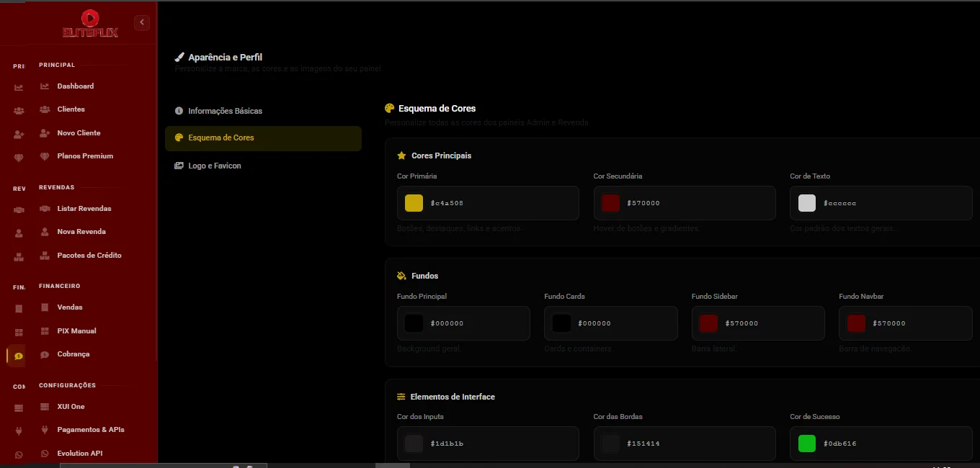This screenshot has width=980, height=468.
Task: Click the palette icon in Esquema de Cores heading
Action: tap(389, 108)
